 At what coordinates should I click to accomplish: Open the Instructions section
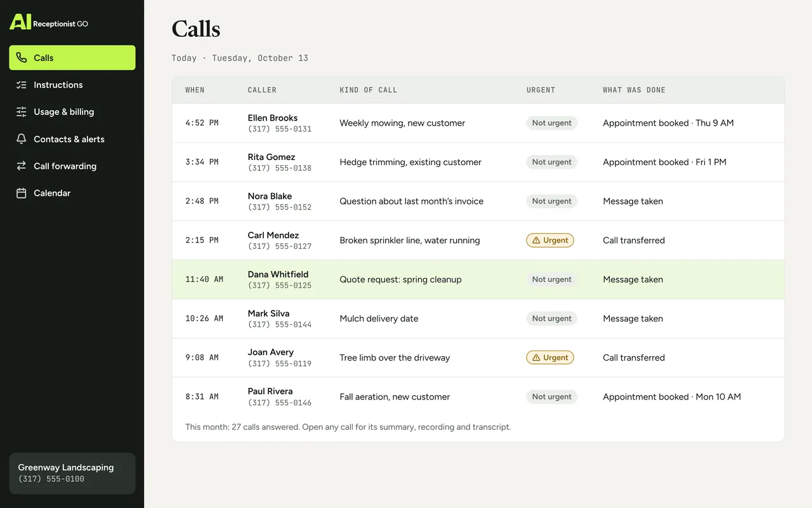pyautogui.click(x=72, y=85)
